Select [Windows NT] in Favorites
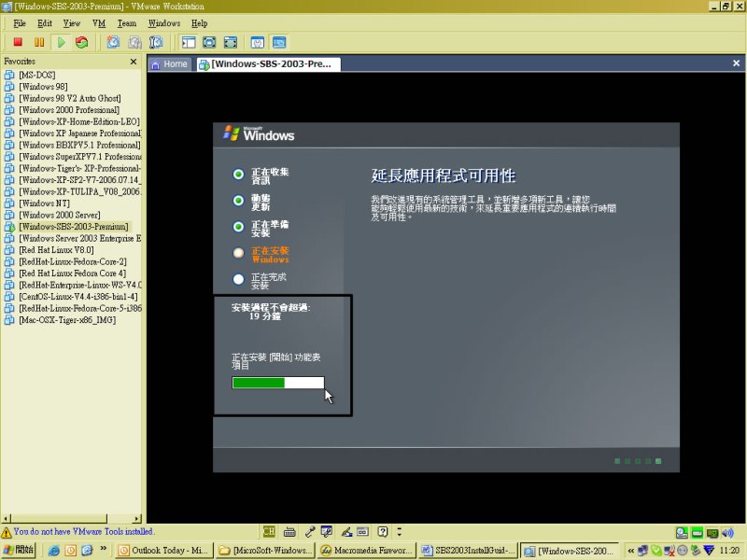Viewport: 747px width, 560px height. pos(44,203)
